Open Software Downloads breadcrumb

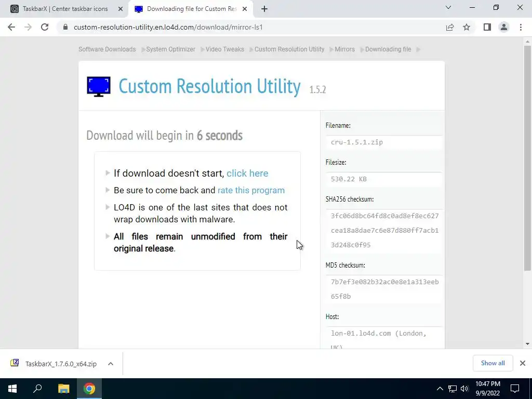(x=107, y=49)
